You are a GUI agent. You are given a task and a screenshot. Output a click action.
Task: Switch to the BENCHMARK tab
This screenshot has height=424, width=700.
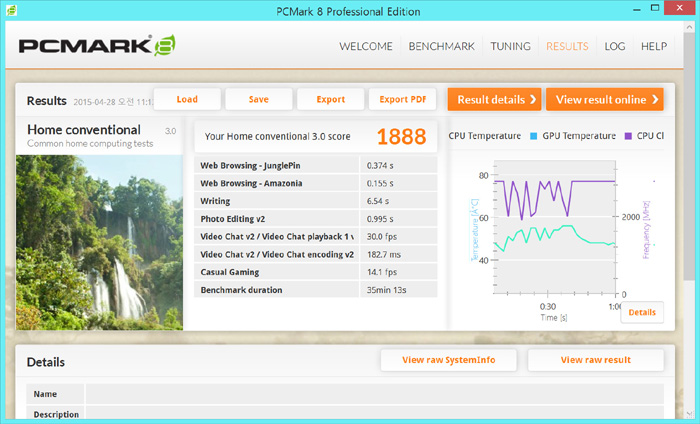(442, 46)
